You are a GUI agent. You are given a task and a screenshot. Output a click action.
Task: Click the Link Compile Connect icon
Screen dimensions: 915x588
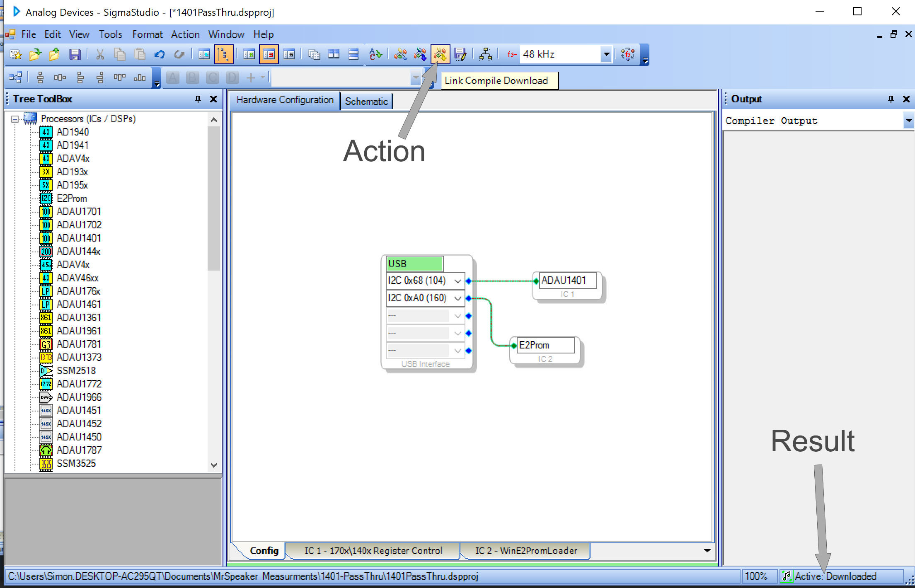(x=420, y=54)
